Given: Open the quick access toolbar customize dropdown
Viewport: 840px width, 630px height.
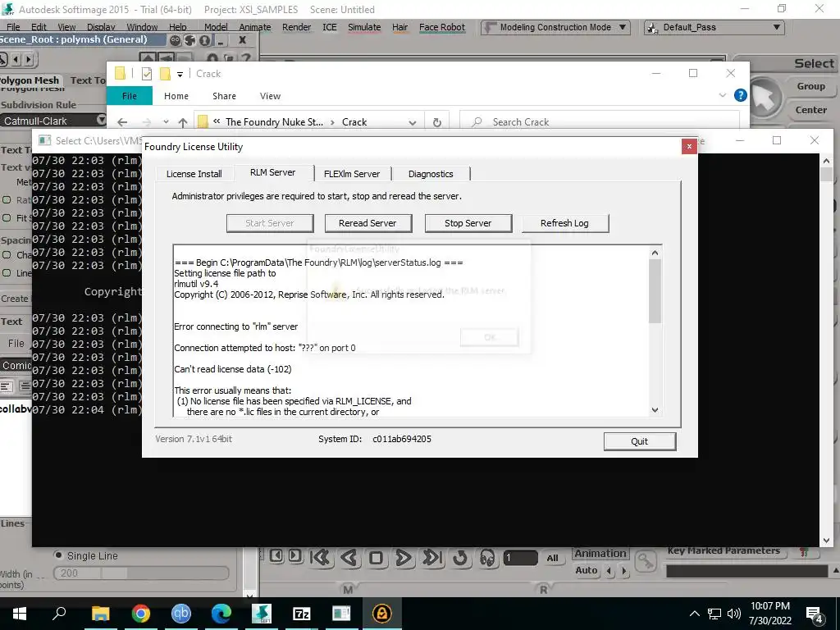Looking at the screenshot, I should (180, 74).
